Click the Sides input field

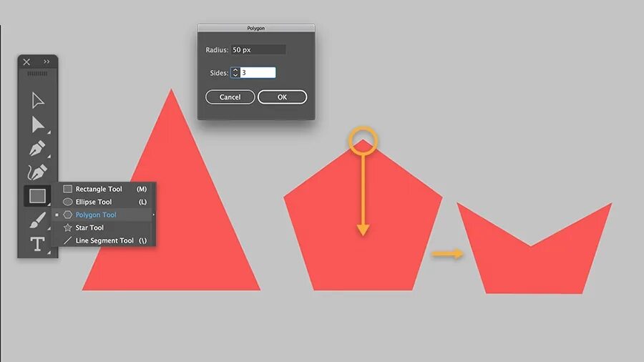click(258, 73)
